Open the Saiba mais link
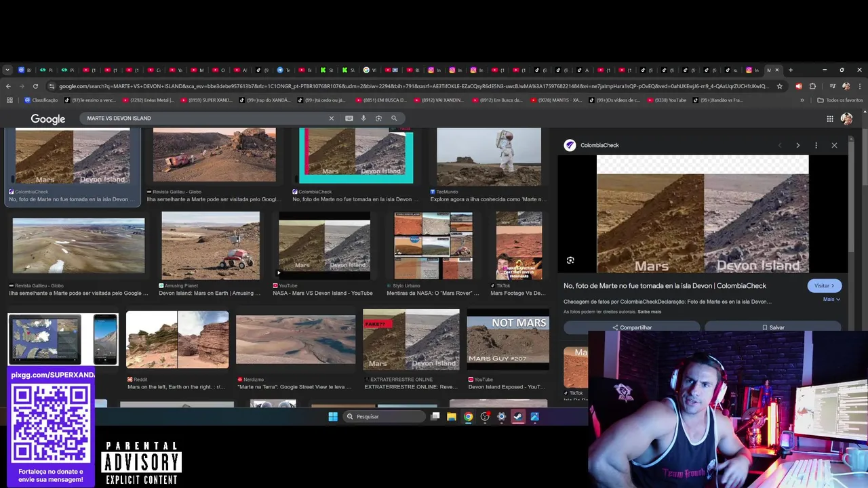This screenshot has height=488, width=868. pos(650,312)
